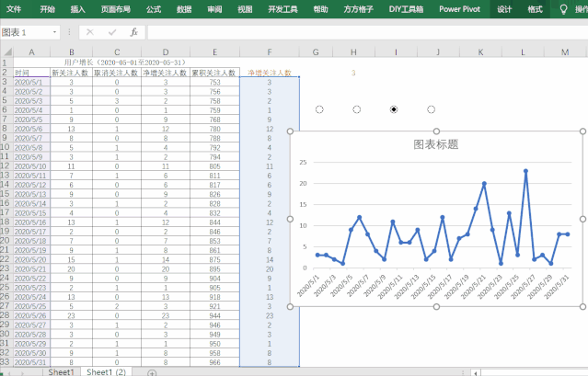Click the title cell 用户增长 2020-05-01至2020-05-31
Image resolution: width=588 pixels, height=376 pixels.
point(126,63)
